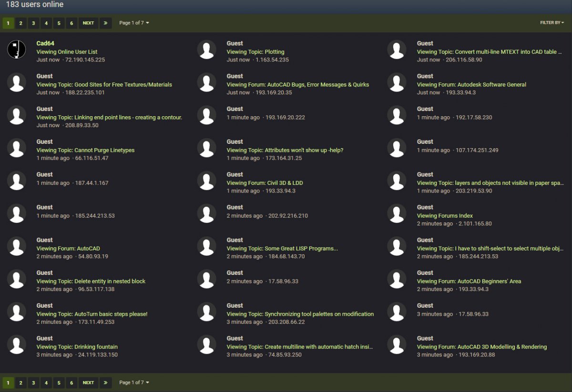Open Cad64's profile avatar
This screenshot has width=572, height=392.
(x=17, y=49)
